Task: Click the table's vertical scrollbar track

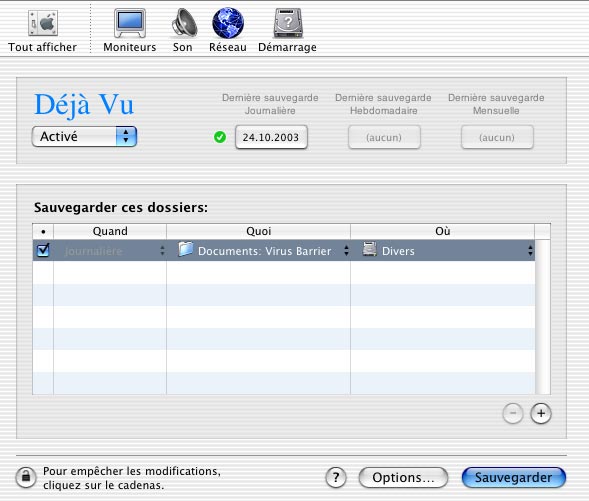Action: (x=542, y=317)
